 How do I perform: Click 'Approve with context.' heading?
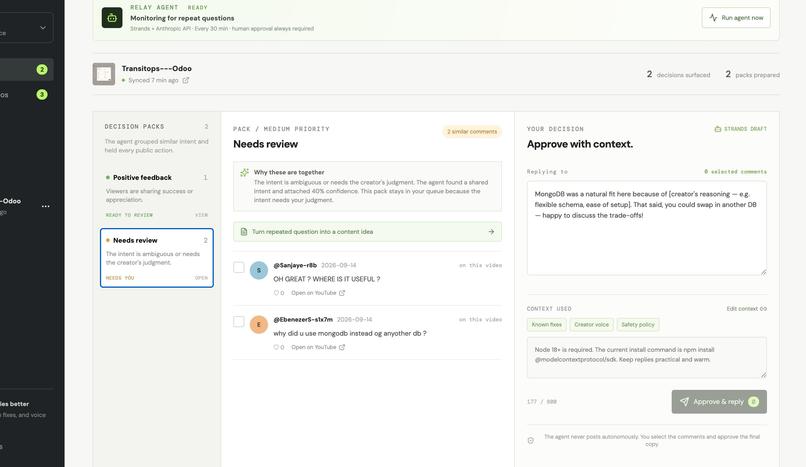click(x=580, y=144)
